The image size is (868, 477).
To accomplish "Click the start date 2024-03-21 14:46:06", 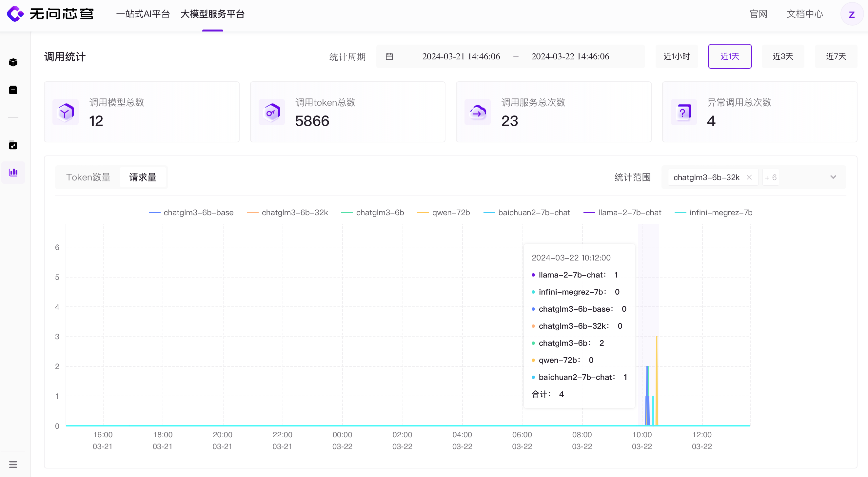I will click(x=461, y=56).
